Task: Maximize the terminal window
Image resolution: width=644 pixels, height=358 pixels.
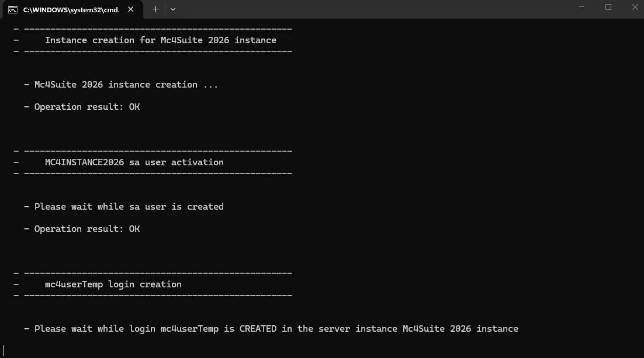Action: pos(608,8)
